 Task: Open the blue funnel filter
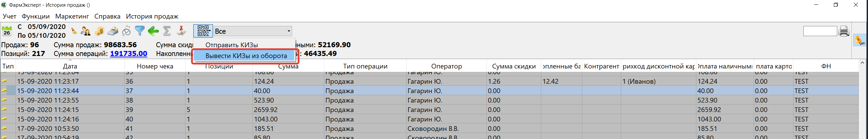point(139,31)
